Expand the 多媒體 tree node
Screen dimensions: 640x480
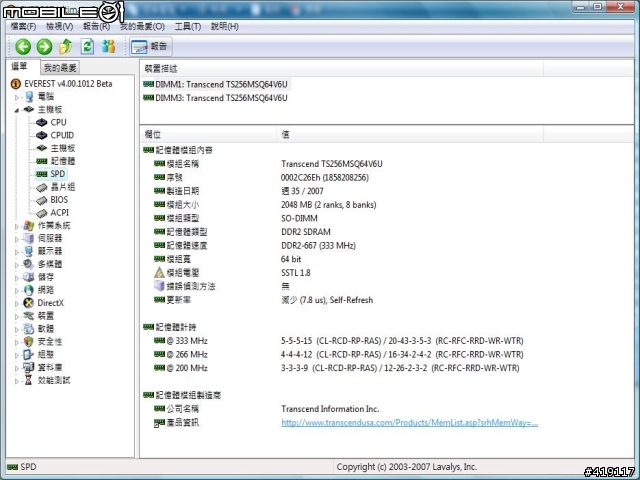[x=17, y=265]
